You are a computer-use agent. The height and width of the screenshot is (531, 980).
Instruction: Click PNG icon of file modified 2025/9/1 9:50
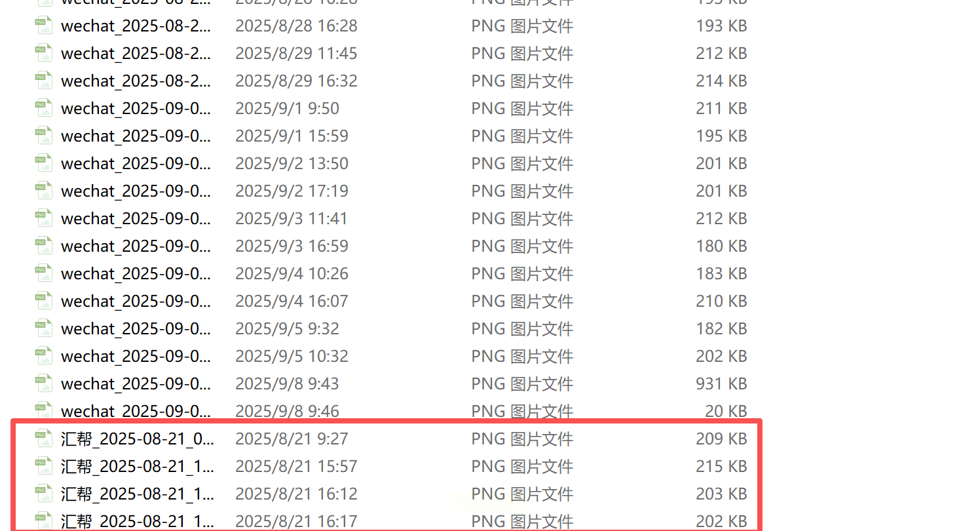[x=44, y=108]
